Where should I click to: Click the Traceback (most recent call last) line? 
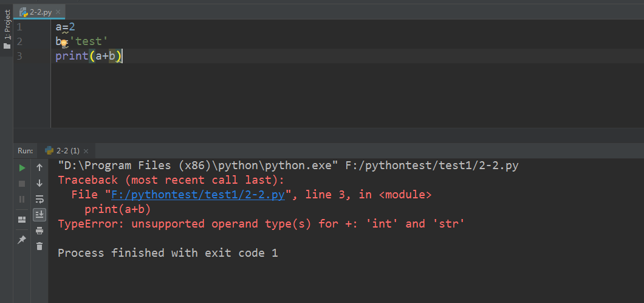click(x=171, y=180)
